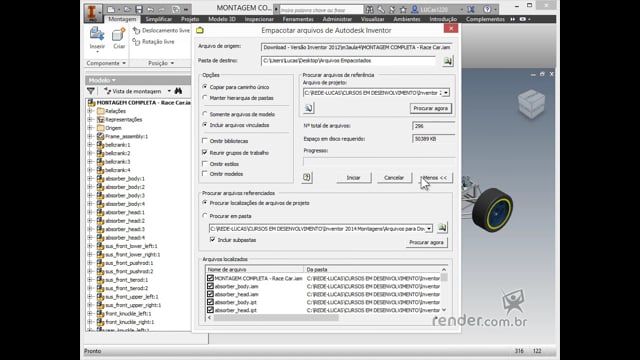Click the Redo arrow in quick access toolbar

click(x=162, y=9)
